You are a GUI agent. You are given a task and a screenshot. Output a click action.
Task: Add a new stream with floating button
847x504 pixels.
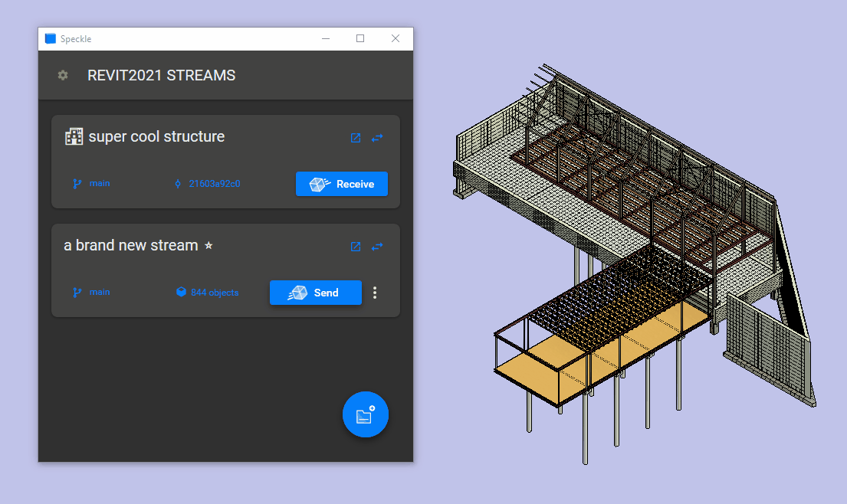[x=365, y=414]
